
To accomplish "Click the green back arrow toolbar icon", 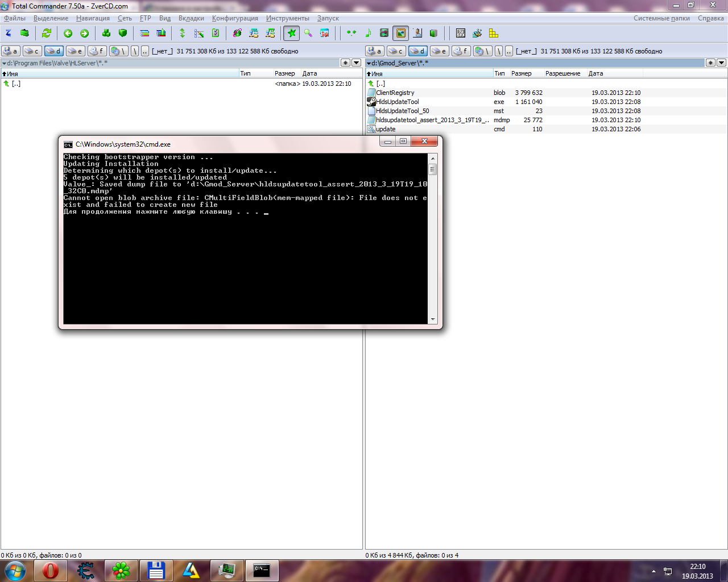I will click(68, 33).
